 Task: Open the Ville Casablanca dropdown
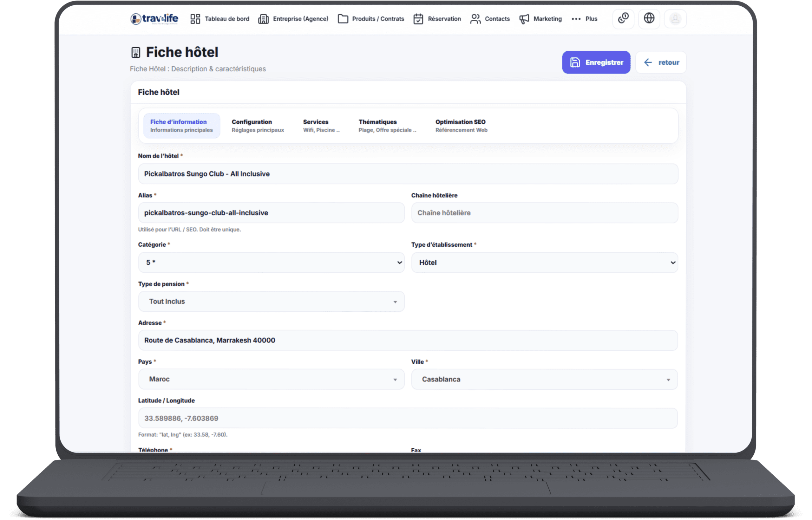pos(544,379)
